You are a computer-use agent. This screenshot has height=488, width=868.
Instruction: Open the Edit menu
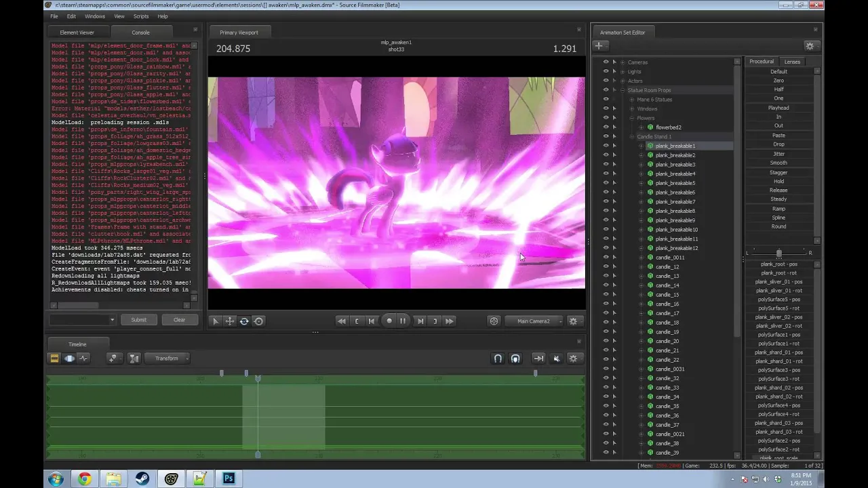pyautogui.click(x=71, y=16)
